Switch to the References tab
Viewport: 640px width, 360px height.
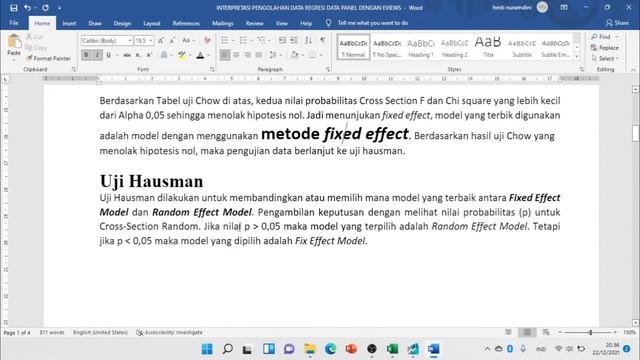point(186,23)
